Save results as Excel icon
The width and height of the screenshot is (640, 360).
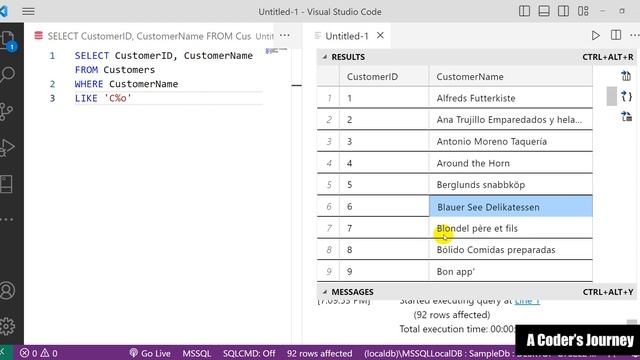[x=627, y=116]
